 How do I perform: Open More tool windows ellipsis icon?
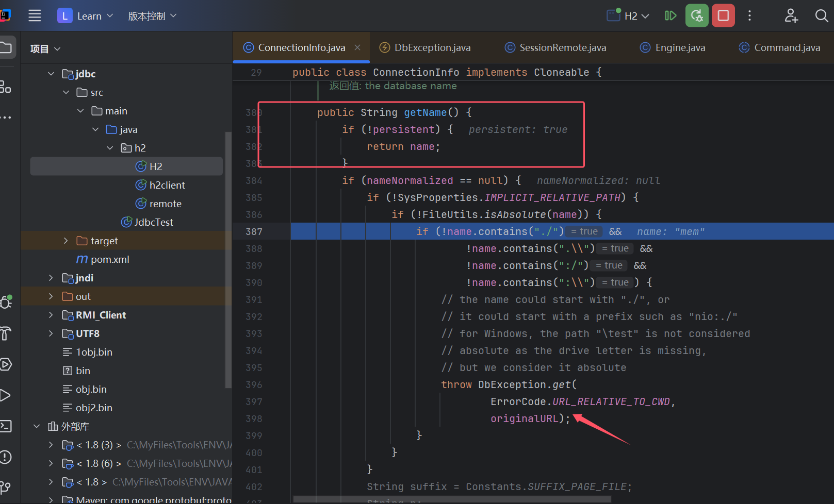(5, 117)
